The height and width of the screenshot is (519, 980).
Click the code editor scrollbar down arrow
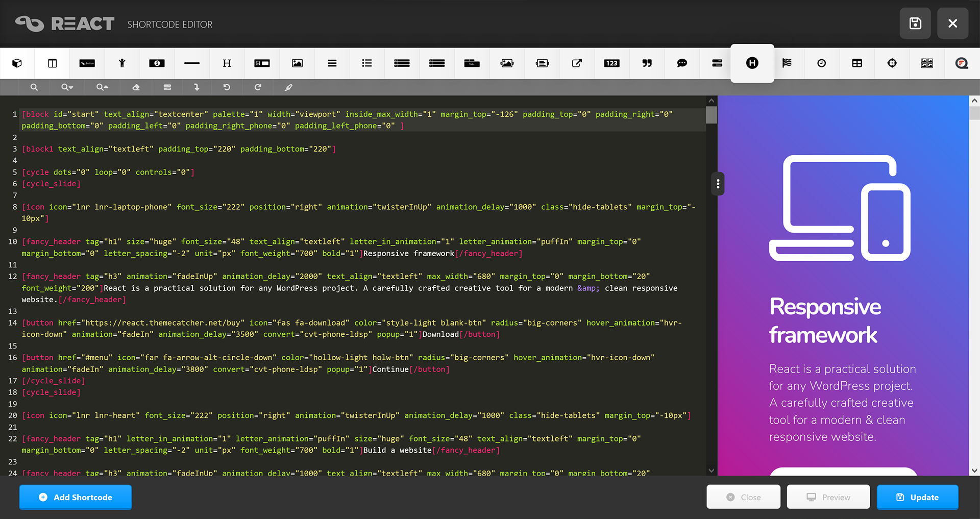tap(711, 471)
